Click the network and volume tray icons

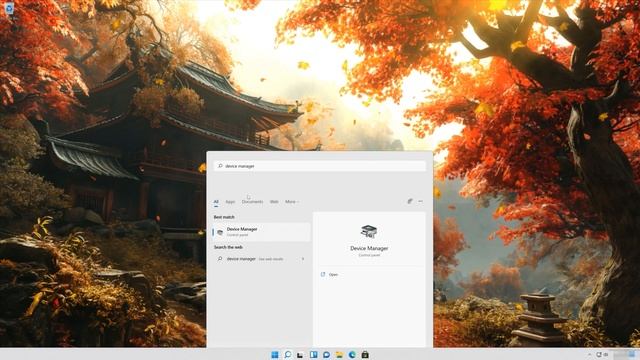click(602, 355)
